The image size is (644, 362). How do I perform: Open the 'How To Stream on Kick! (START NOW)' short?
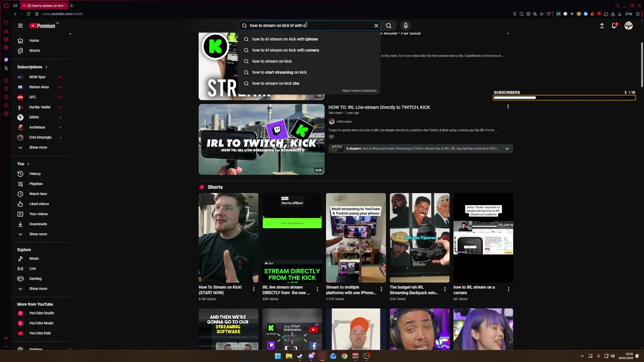[x=228, y=238]
